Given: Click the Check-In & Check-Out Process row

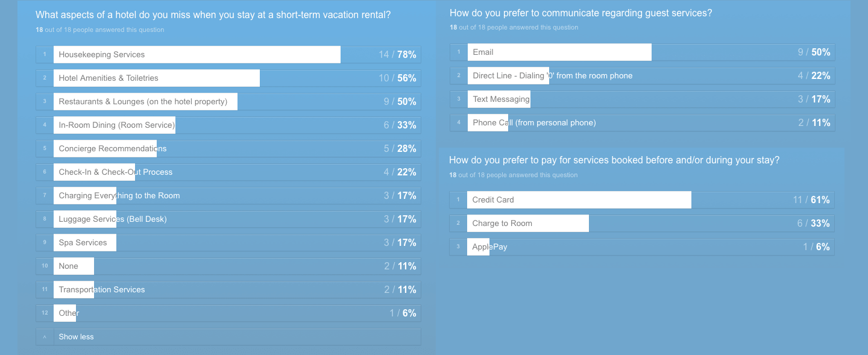Looking at the screenshot, I should coord(228,172).
